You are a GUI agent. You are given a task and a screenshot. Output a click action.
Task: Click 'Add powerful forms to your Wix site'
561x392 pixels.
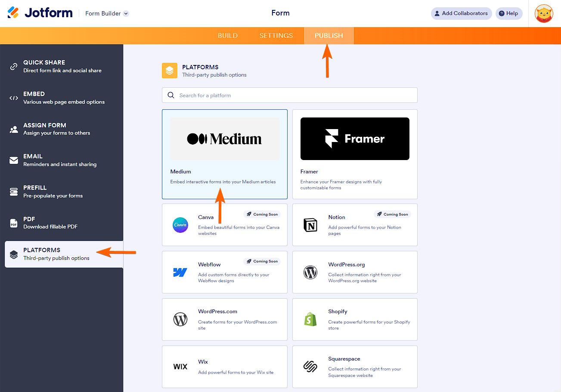pyautogui.click(x=236, y=372)
